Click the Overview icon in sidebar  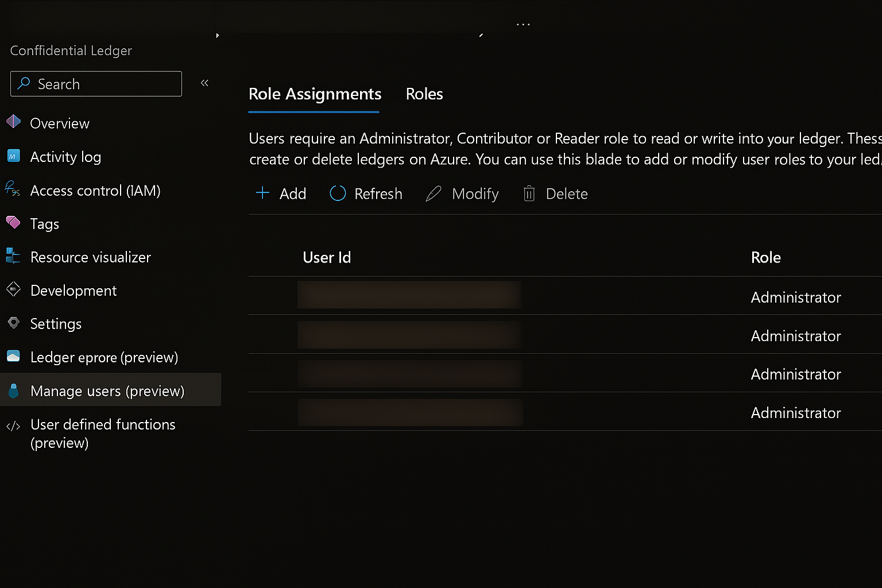coord(14,122)
